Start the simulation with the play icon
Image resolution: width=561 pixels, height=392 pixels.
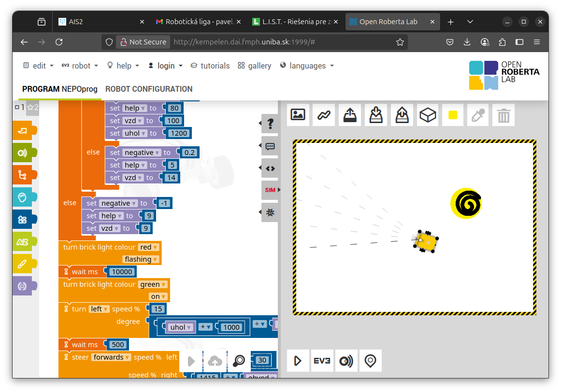tap(298, 361)
